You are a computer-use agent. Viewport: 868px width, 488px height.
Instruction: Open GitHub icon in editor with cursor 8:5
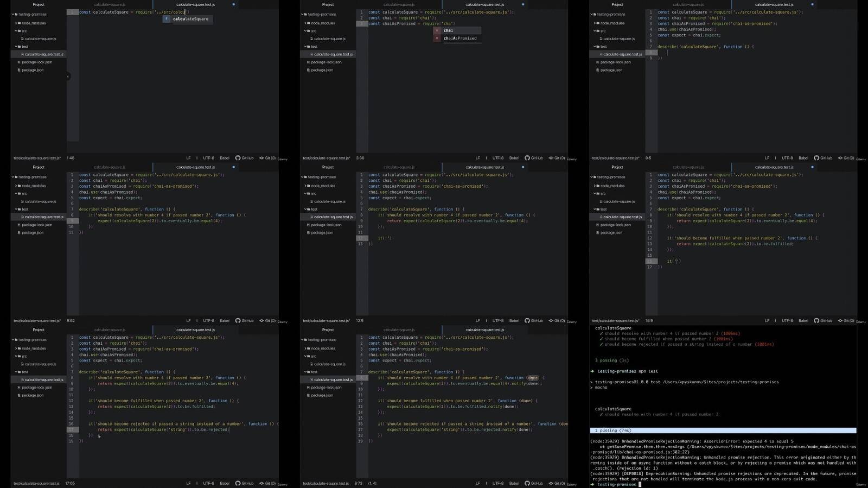(x=816, y=158)
